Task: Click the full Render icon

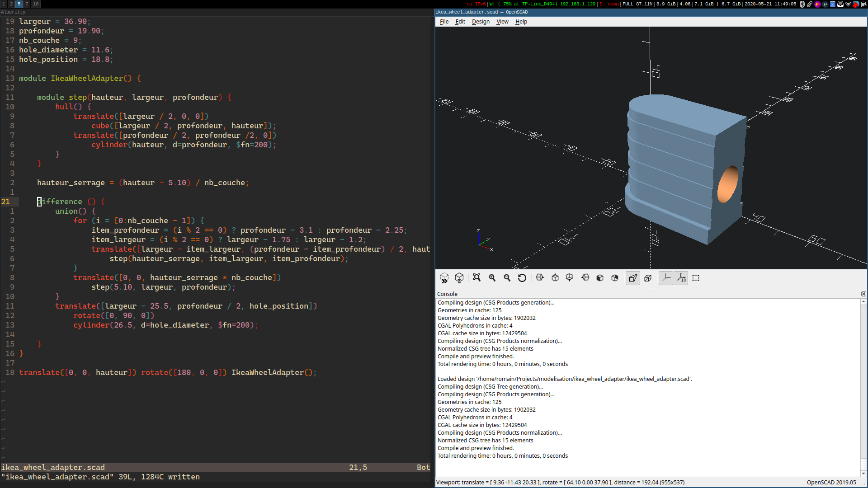Action: [459, 278]
